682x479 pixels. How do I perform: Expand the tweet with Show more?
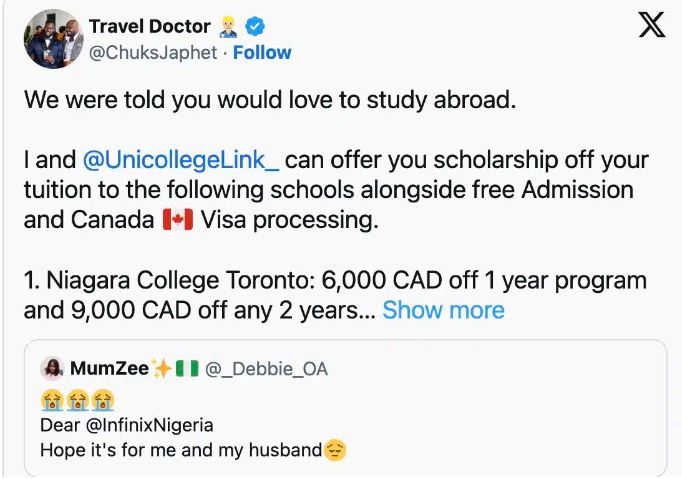(x=443, y=310)
